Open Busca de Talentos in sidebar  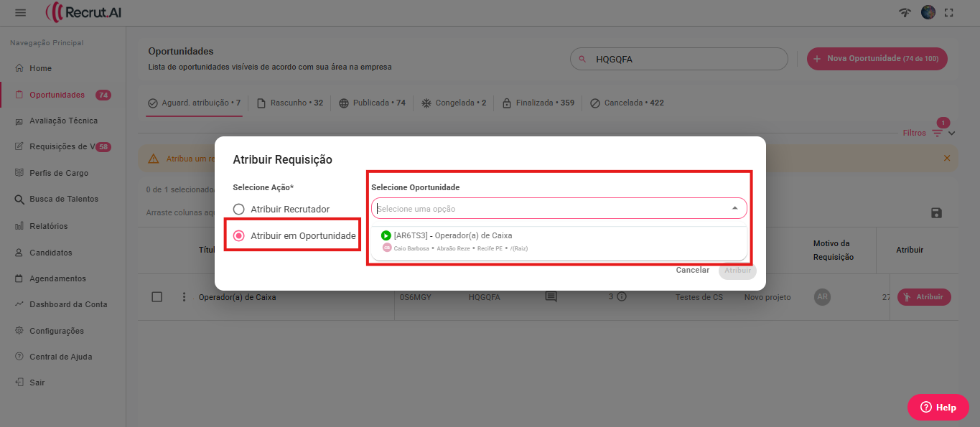(x=63, y=199)
